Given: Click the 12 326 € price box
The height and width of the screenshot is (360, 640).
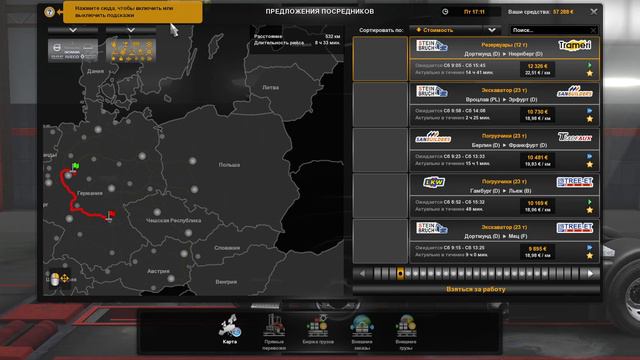Looking at the screenshot, I should 537,69.
